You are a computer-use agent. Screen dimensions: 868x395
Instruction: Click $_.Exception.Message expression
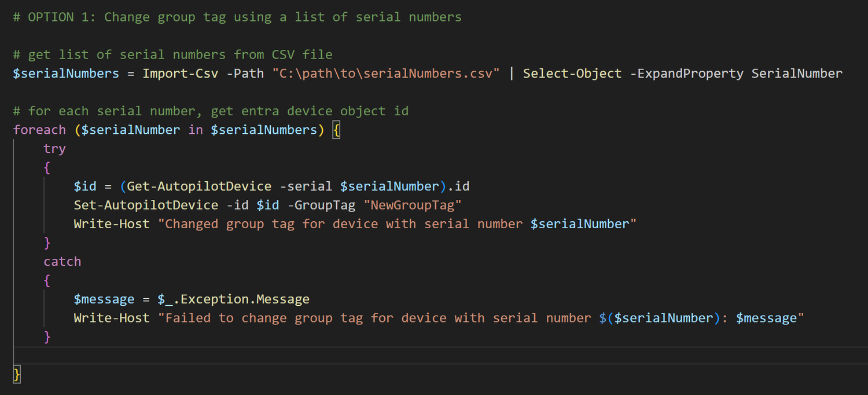[x=233, y=299]
